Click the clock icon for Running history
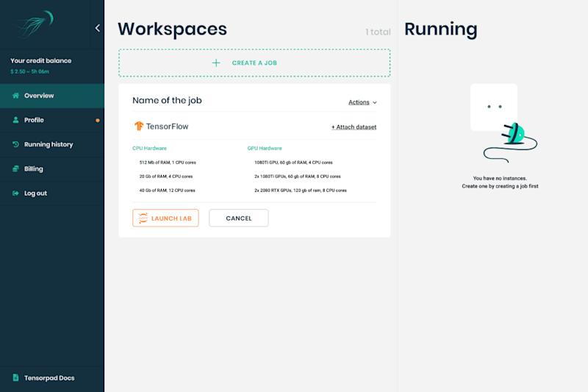 [x=15, y=144]
